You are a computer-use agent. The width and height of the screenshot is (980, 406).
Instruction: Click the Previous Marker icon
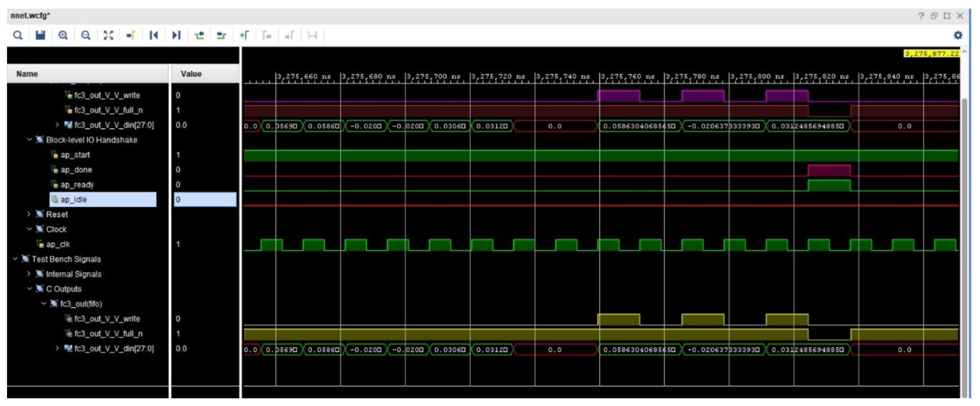pos(267,35)
